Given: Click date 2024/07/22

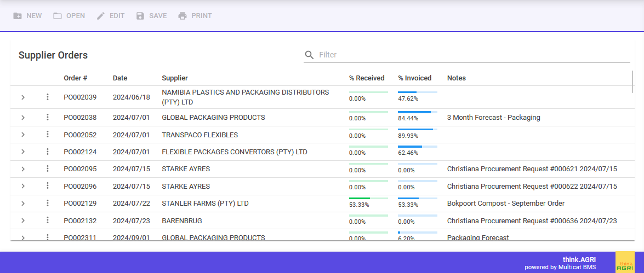Looking at the screenshot, I should 131,204.
